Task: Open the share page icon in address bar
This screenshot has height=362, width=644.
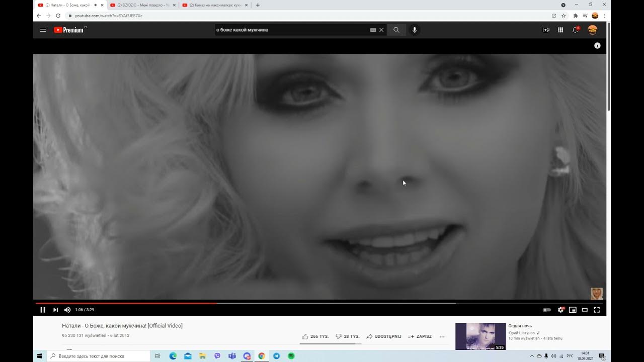Action: (x=554, y=16)
